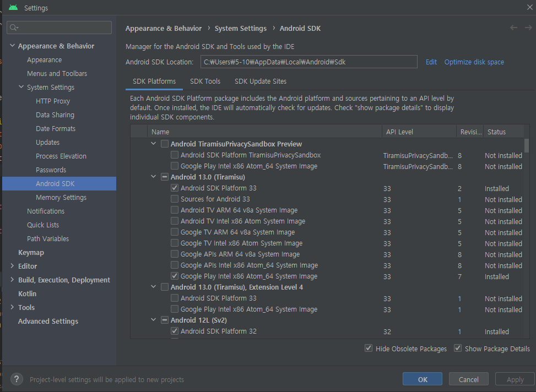This screenshot has width=536, height=392.
Task: Click System Settings in breadcrumb
Action: 241,29
